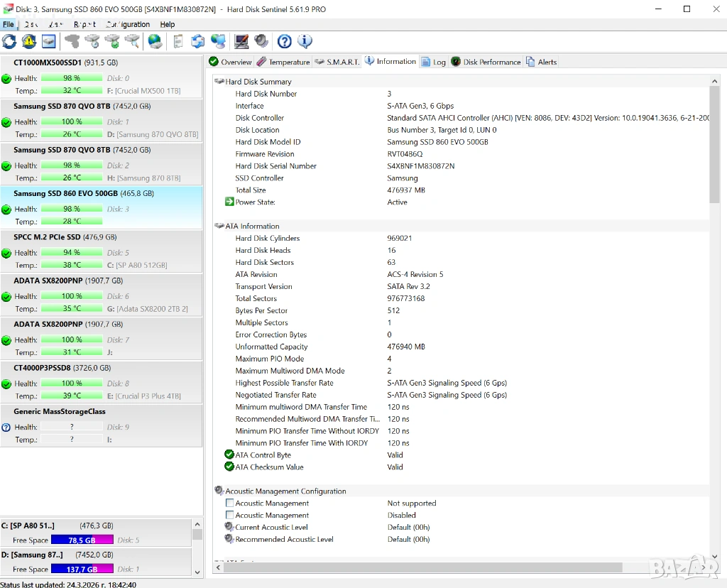Open the blue question mark Help icon
Image resolution: width=727 pixels, height=588 pixels.
click(x=284, y=41)
